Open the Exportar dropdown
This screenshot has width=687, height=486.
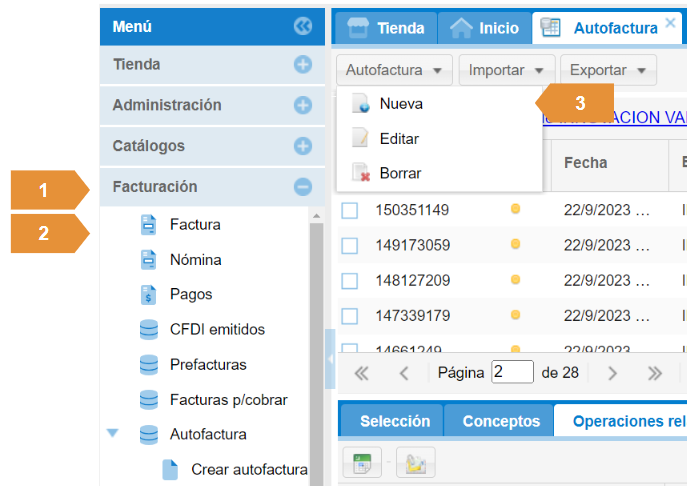[608, 71]
